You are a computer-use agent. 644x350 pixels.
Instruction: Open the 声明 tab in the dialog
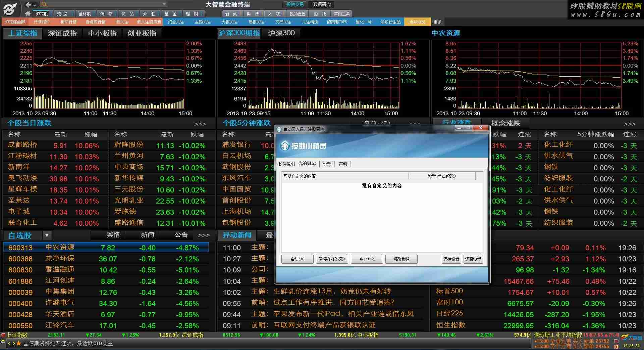pyautogui.click(x=343, y=164)
